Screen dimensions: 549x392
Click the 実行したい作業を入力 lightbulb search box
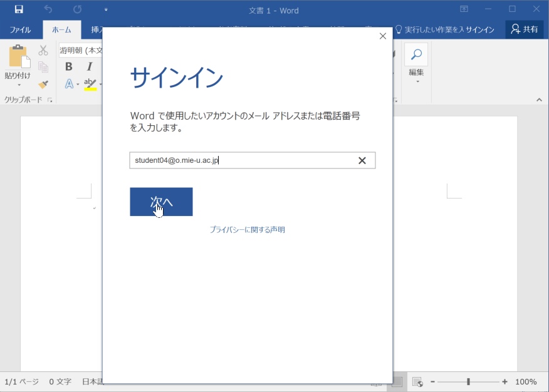pyautogui.click(x=429, y=29)
